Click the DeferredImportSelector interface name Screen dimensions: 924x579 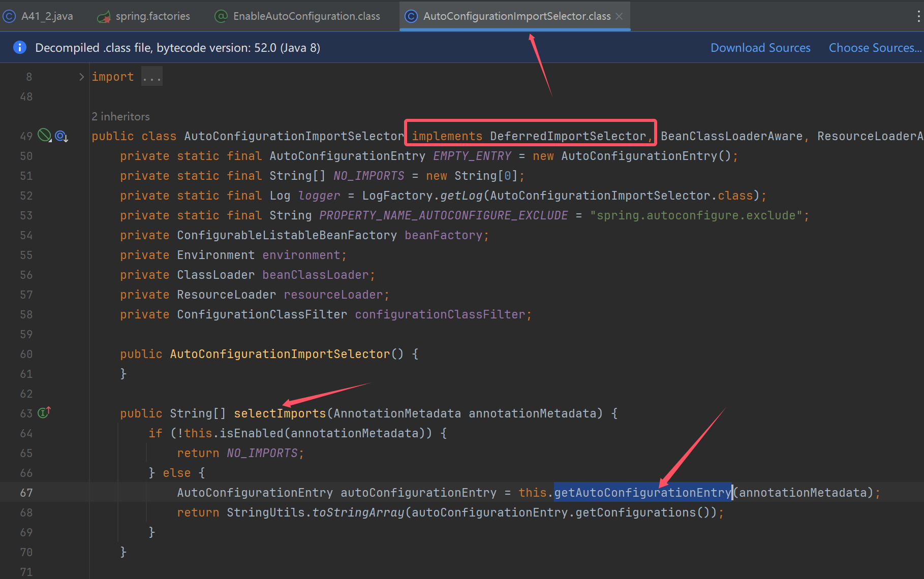click(568, 136)
